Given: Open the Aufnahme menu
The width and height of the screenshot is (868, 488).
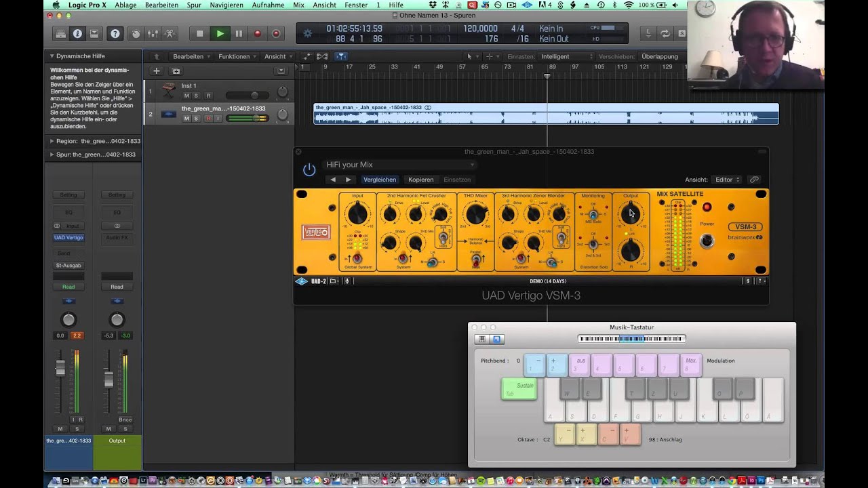Looking at the screenshot, I should click(268, 5).
